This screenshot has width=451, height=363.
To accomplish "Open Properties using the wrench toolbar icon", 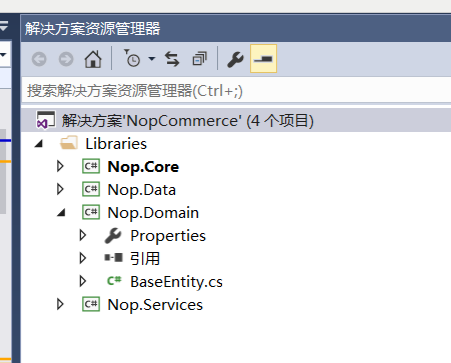I will [x=235, y=60].
